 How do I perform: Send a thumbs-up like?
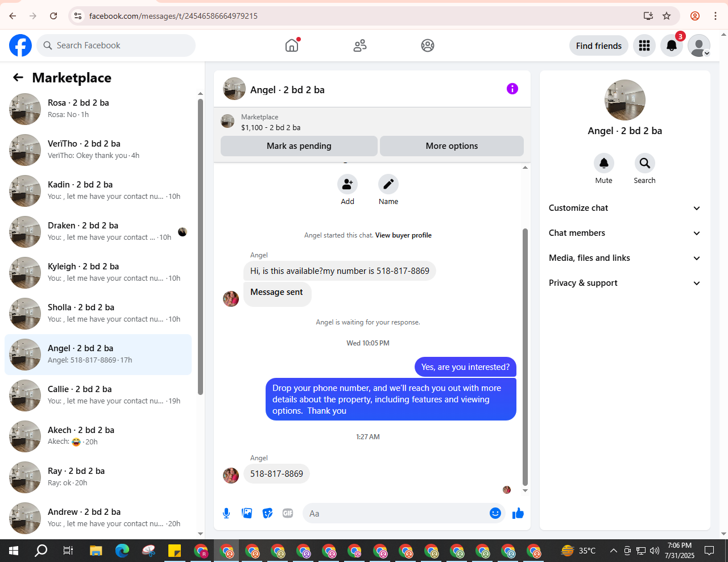point(518,513)
